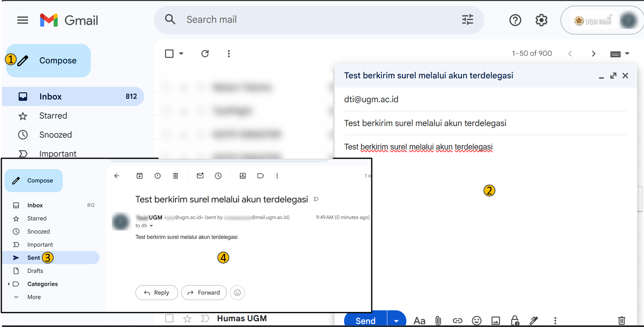Click the refresh mail icon
This screenshot has height=327, width=644.
coord(205,54)
